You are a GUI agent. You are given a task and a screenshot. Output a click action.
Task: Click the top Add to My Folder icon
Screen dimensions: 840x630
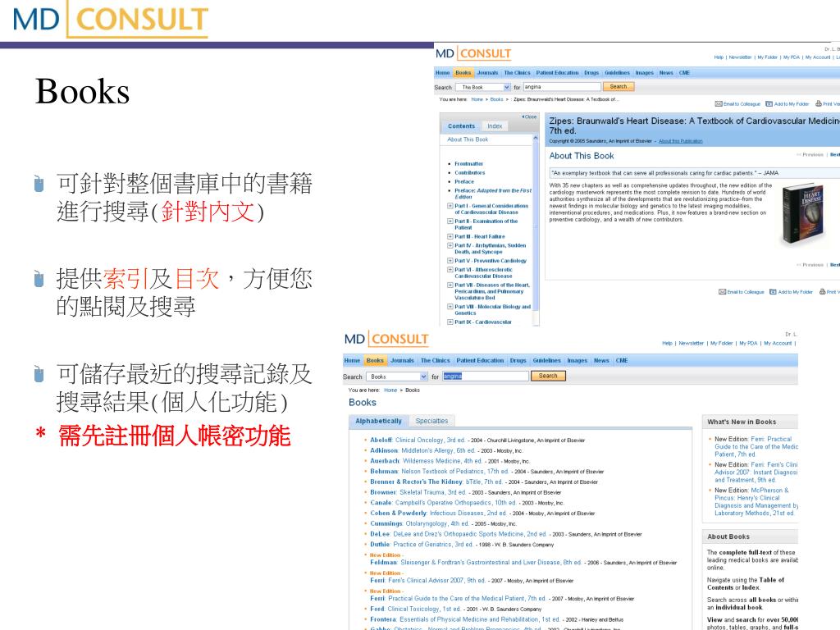click(769, 104)
